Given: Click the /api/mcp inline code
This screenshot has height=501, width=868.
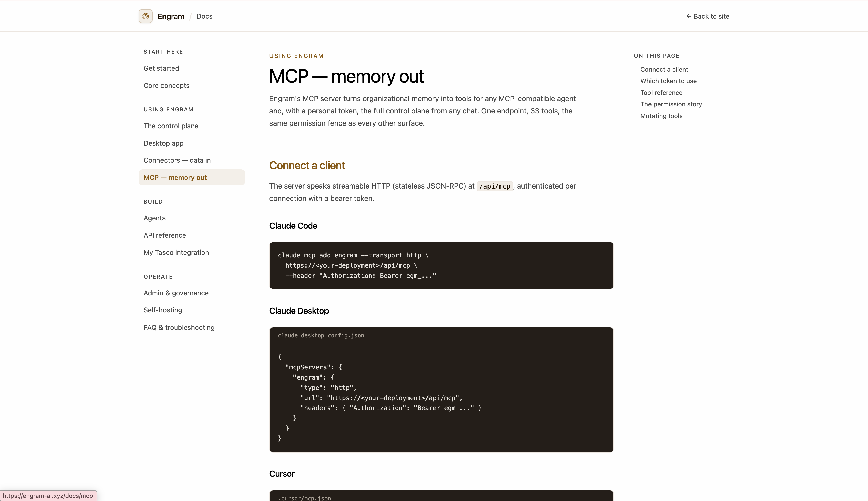Looking at the screenshot, I should click(495, 186).
